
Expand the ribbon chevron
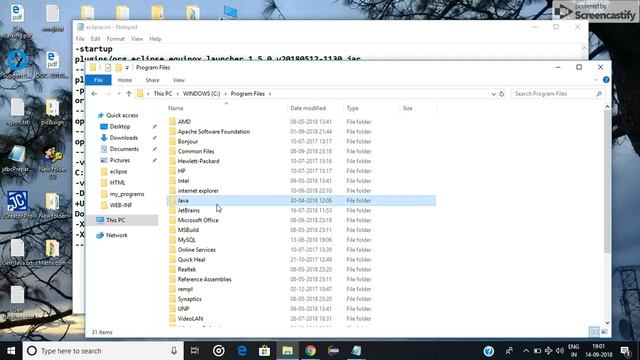596,80
